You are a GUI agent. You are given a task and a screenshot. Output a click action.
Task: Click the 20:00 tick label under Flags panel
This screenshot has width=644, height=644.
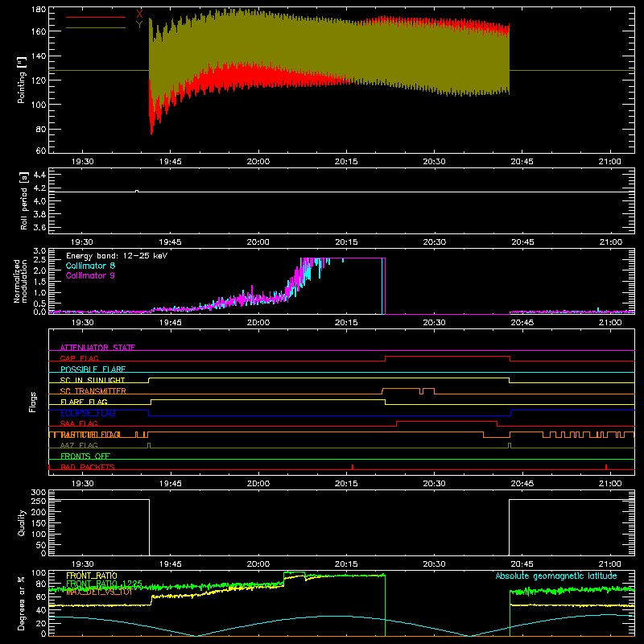[258, 484]
